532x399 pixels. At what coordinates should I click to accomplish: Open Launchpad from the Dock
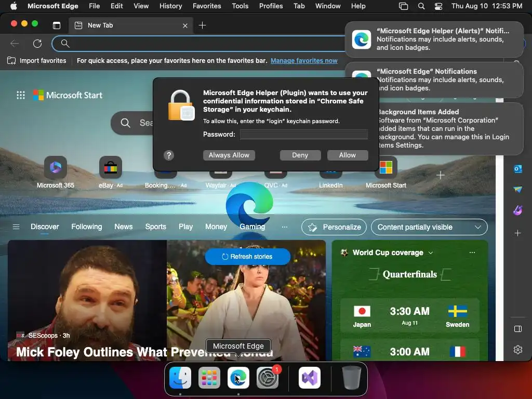209,378
